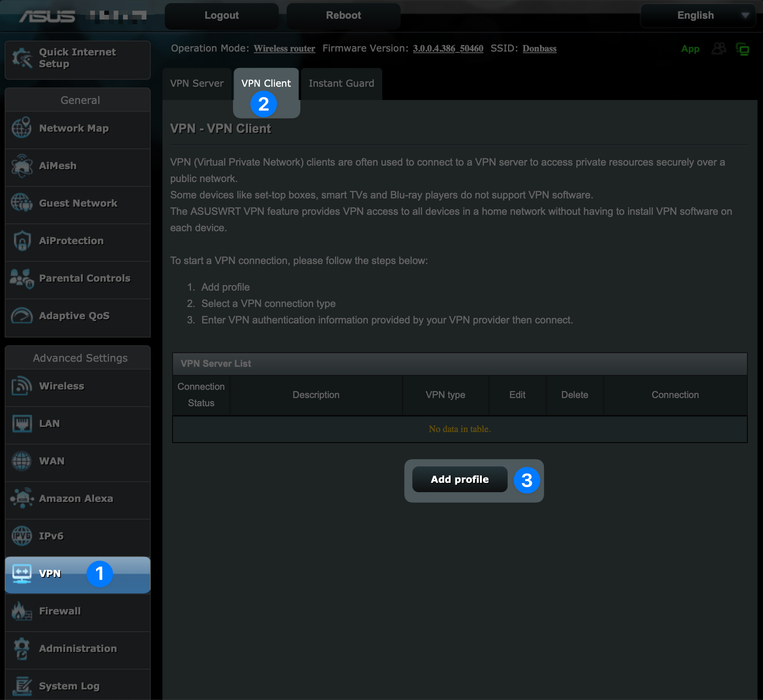Screen dimensions: 763x700
Task: Click the Logout button
Action: [x=221, y=16]
